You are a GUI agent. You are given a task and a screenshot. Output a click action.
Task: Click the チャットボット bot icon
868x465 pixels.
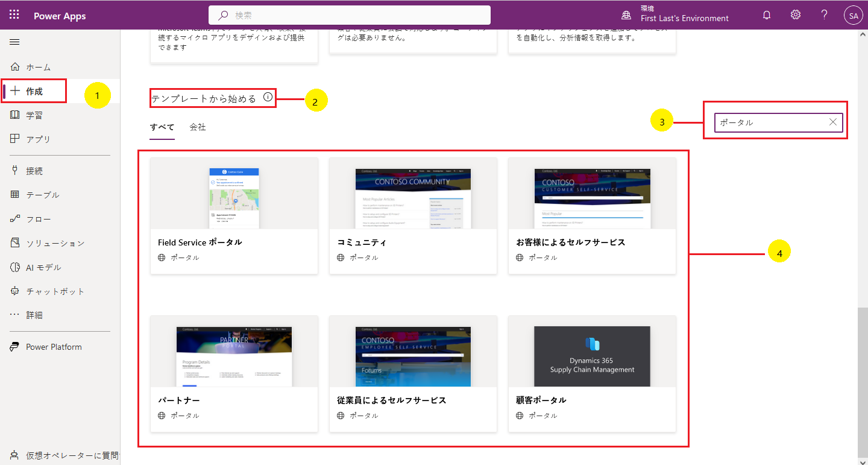pyautogui.click(x=15, y=291)
